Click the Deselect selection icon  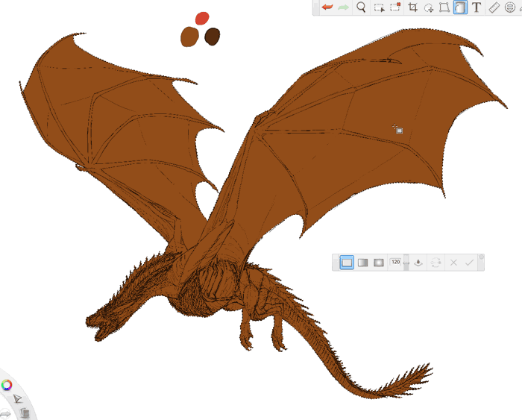tap(395, 7)
